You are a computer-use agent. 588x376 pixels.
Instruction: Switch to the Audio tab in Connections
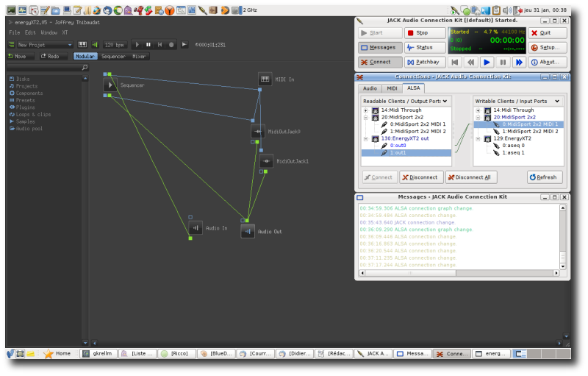tap(370, 88)
